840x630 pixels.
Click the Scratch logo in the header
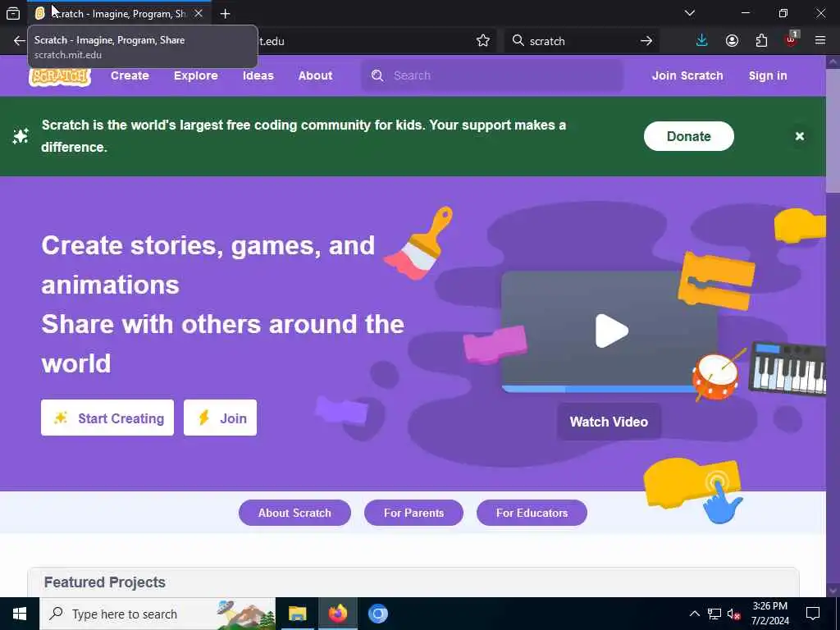pyautogui.click(x=60, y=76)
